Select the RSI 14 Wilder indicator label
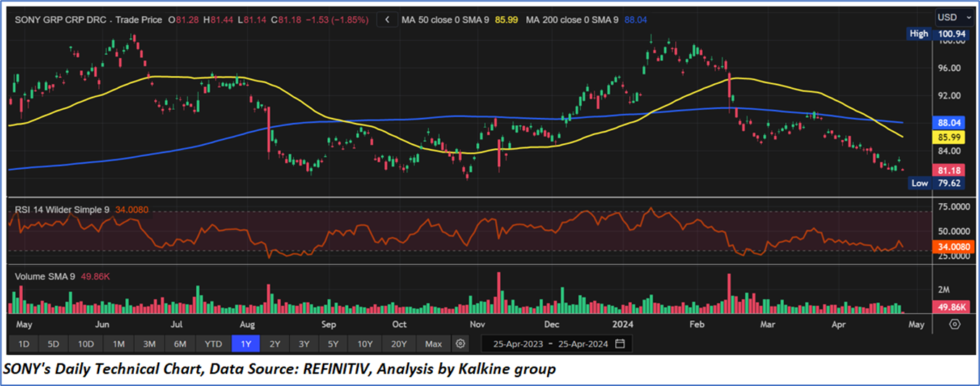980x386 pixels. (62, 210)
